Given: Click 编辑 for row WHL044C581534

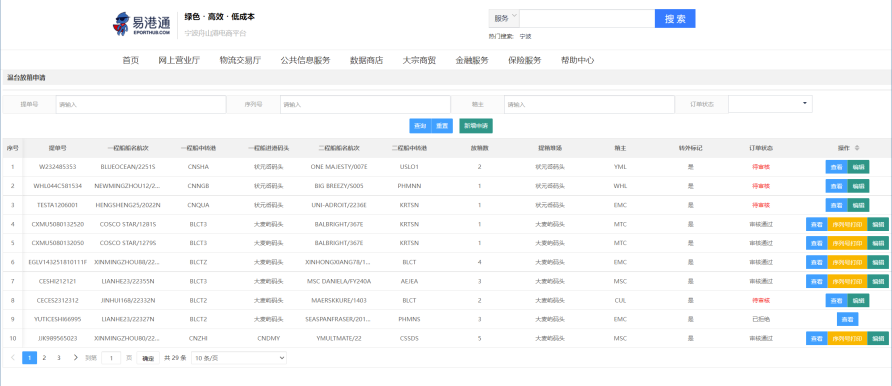Looking at the screenshot, I should (858, 186).
